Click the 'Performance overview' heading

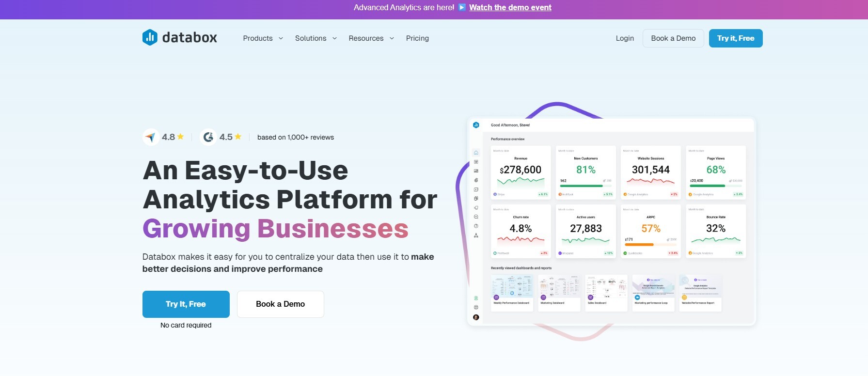pos(507,139)
